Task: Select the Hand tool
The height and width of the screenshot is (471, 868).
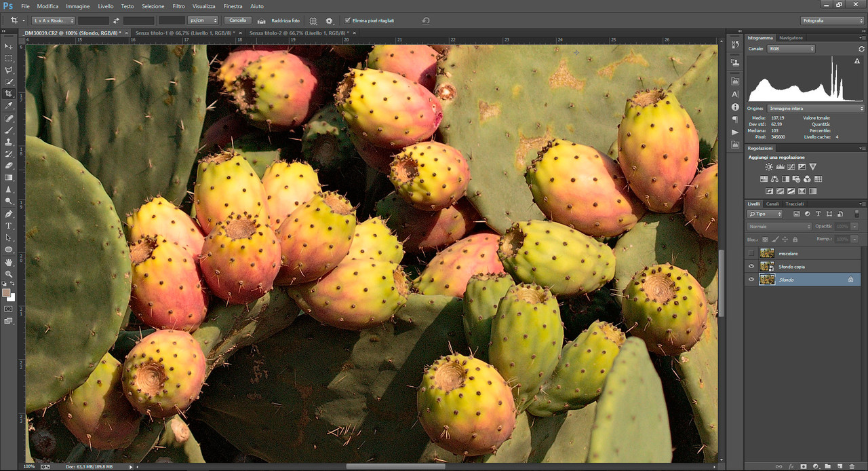Action: [9, 262]
